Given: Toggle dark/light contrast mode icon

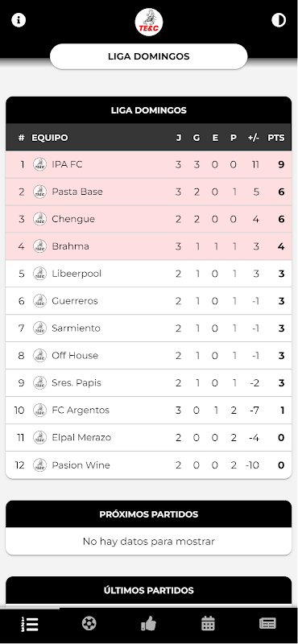Looking at the screenshot, I should point(279,20).
